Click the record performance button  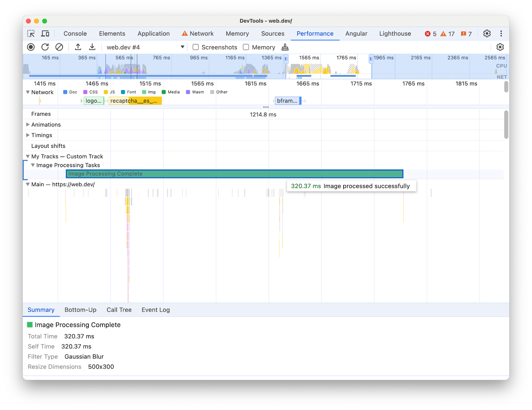tap(31, 47)
